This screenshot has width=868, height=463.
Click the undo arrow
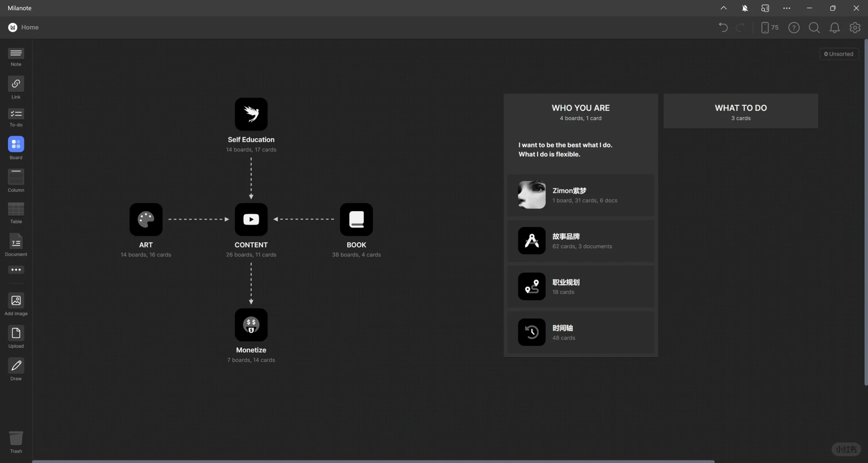723,28
